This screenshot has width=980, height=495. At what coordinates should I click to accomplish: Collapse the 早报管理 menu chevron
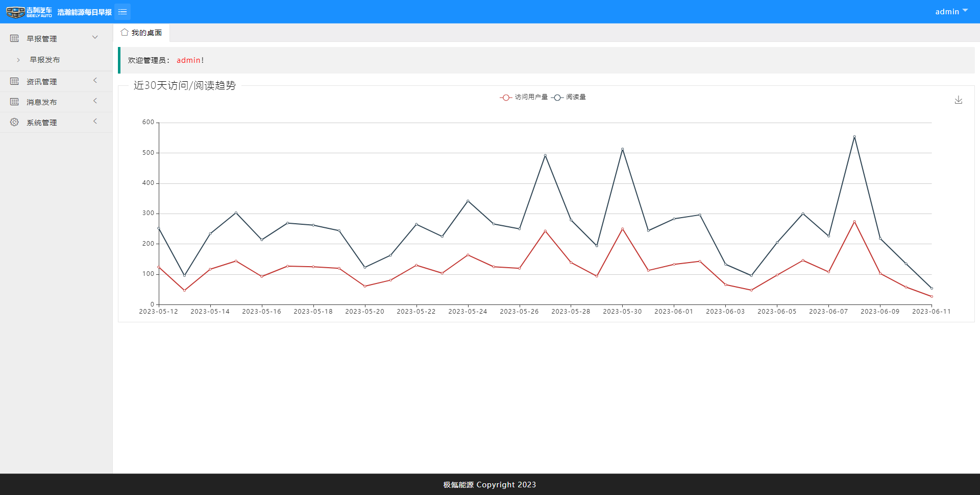pos(95,37)
